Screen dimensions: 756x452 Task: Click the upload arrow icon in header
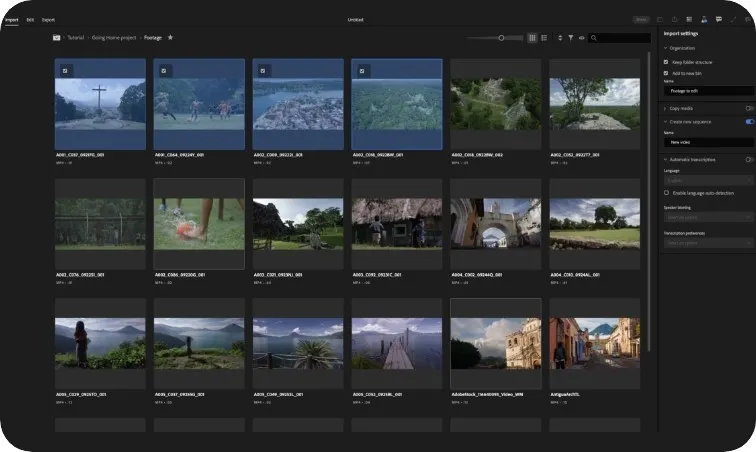pyautogui.click(x=675, y=19)
